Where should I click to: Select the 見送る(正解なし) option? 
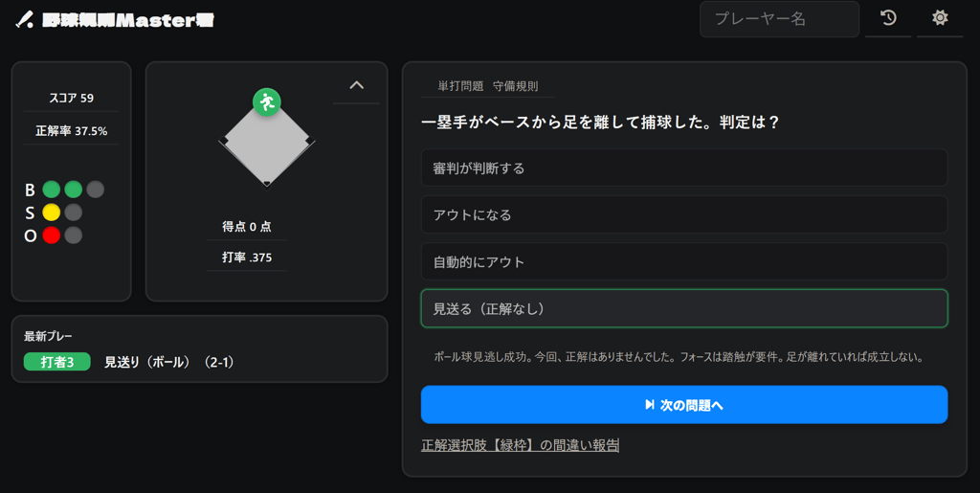click(683, 308)
